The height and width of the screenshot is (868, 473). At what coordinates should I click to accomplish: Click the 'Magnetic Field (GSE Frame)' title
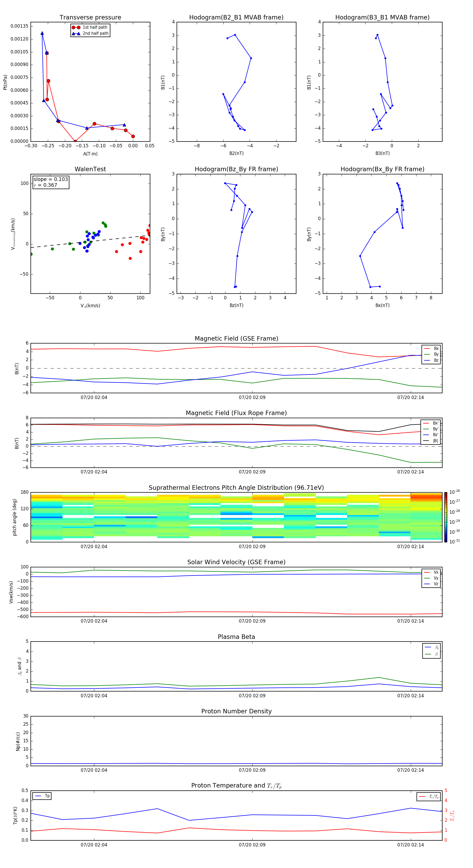pos(236,339)
